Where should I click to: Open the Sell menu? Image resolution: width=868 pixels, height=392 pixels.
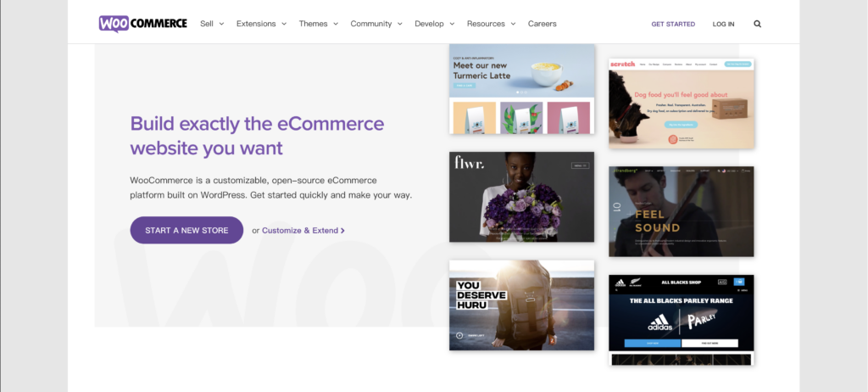(207, 24)
